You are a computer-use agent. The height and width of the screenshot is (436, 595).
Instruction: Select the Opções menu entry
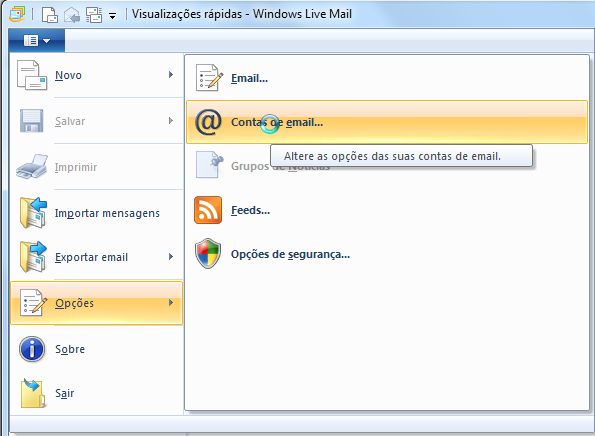(x=96, y=303)
